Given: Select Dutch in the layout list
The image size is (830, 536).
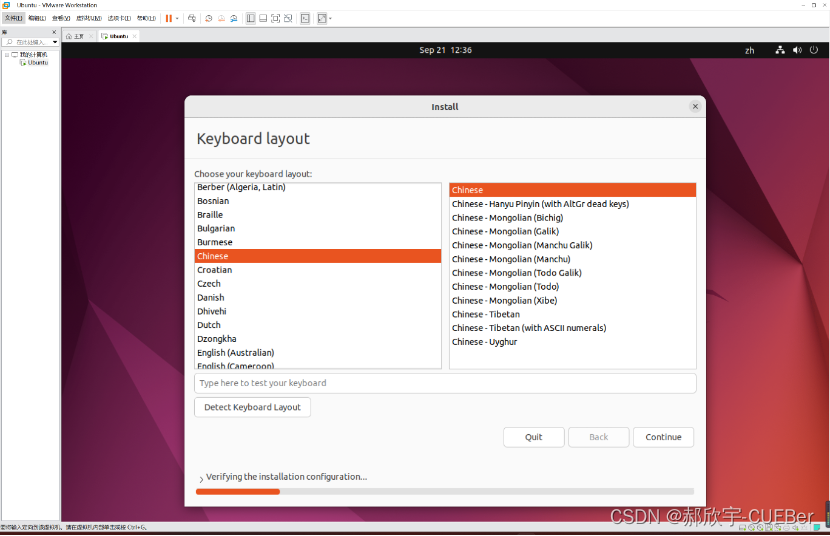Looking at the screenshot, I should pyautogui.click(x=318, y=325).
